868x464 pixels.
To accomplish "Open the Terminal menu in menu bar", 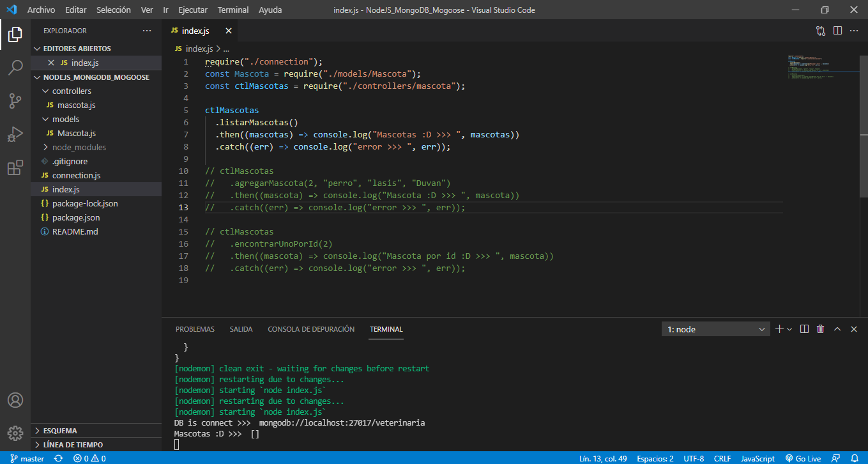I will (x=233, y=10).
